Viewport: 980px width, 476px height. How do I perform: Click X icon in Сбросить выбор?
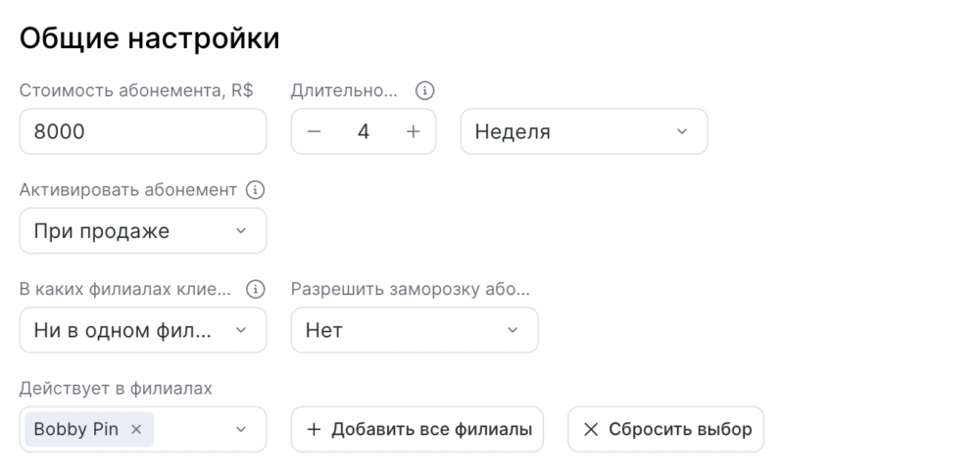click(590, 429)
